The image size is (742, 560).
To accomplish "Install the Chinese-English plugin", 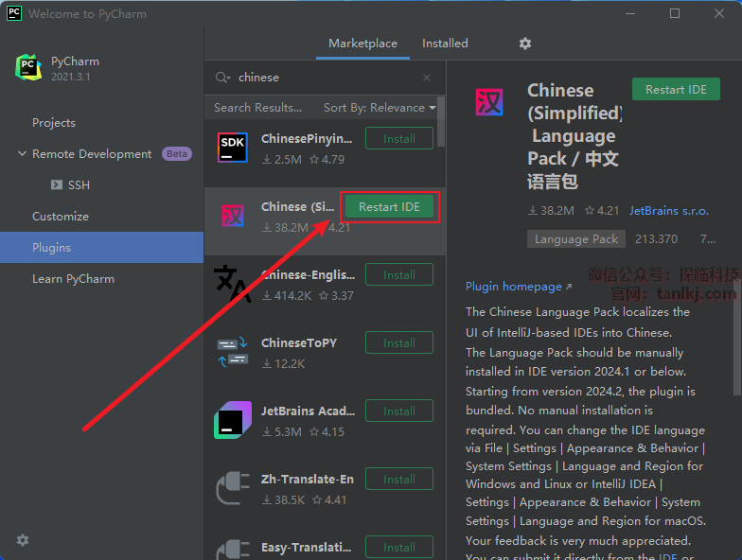I will tap(399, 274).
